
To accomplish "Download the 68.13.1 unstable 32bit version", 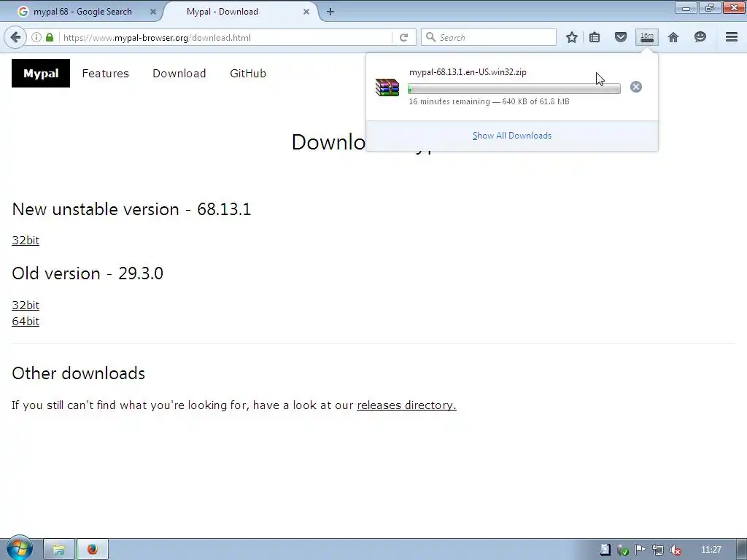I will pos(26,240).
